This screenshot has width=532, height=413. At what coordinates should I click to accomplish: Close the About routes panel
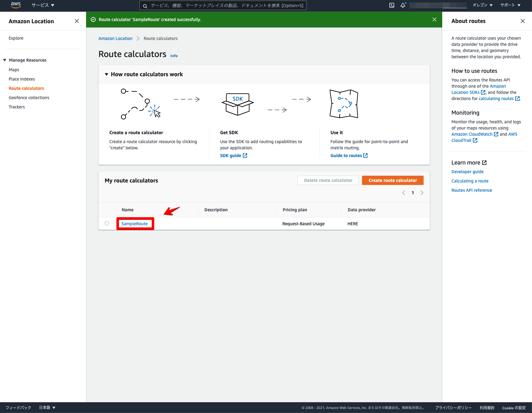tap(522, 21)
